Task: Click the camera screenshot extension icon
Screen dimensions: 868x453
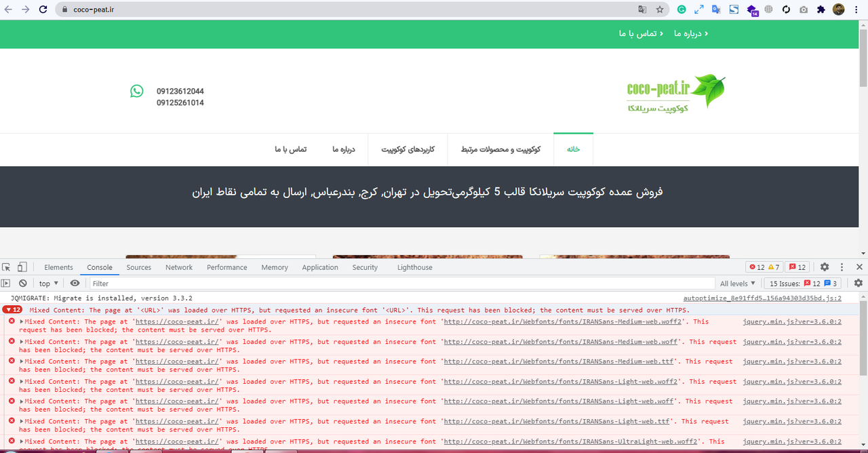Action: (x=804, y=9)
